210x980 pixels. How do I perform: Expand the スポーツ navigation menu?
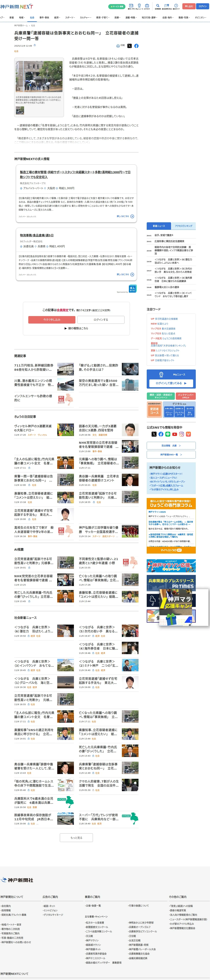70,17
